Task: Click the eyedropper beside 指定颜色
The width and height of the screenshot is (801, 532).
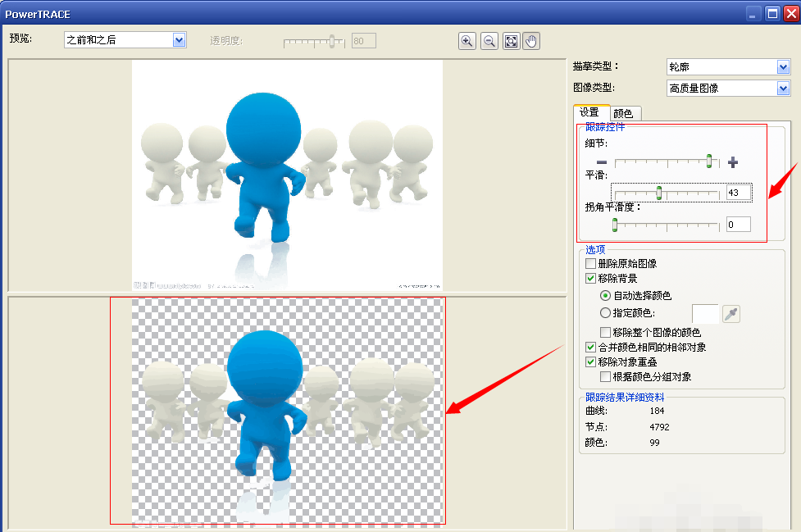Action: pyautogui.click(x=730, y=313)
